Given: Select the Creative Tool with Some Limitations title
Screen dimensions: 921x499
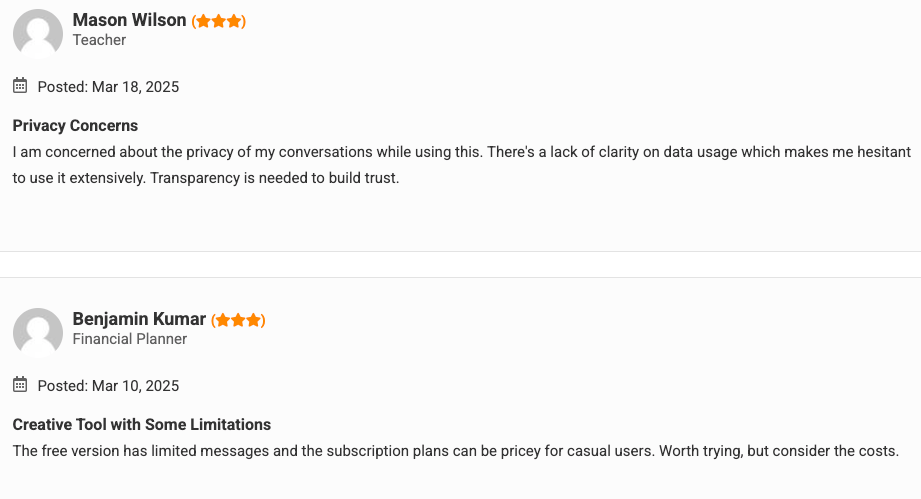Looking at the screenshot, I should tap(142, 424).
